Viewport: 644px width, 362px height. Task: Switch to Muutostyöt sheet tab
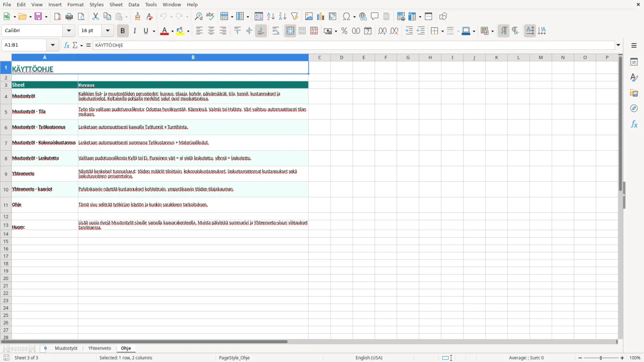coord(66,349)
